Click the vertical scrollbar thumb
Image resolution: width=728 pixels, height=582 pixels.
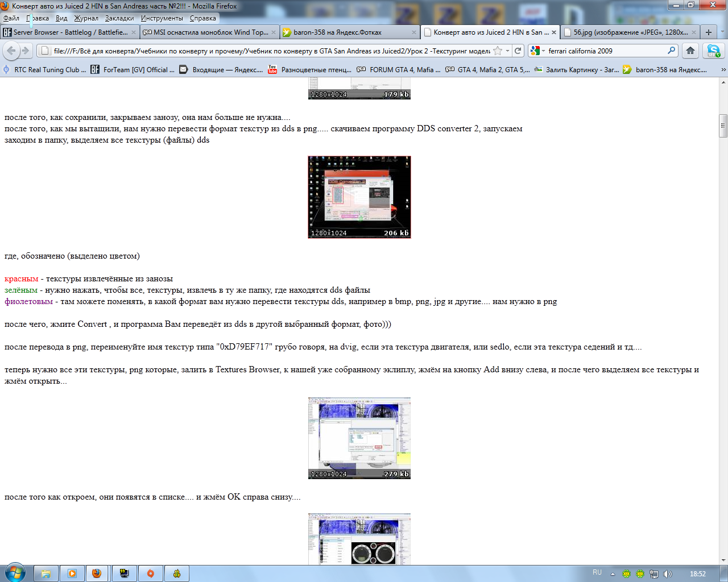pos(723,126)
